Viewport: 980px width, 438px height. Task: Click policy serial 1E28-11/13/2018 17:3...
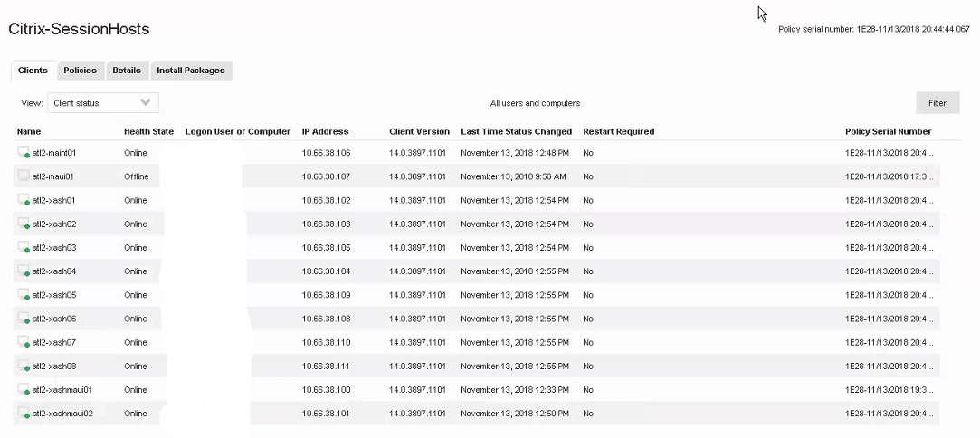click(x=889, y=176)
